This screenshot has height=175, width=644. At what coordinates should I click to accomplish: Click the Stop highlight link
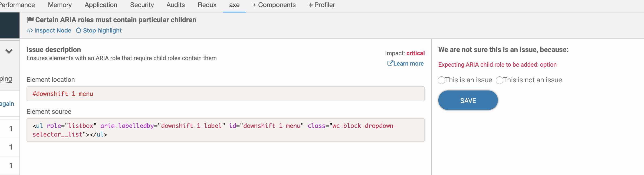click(102, 31)
